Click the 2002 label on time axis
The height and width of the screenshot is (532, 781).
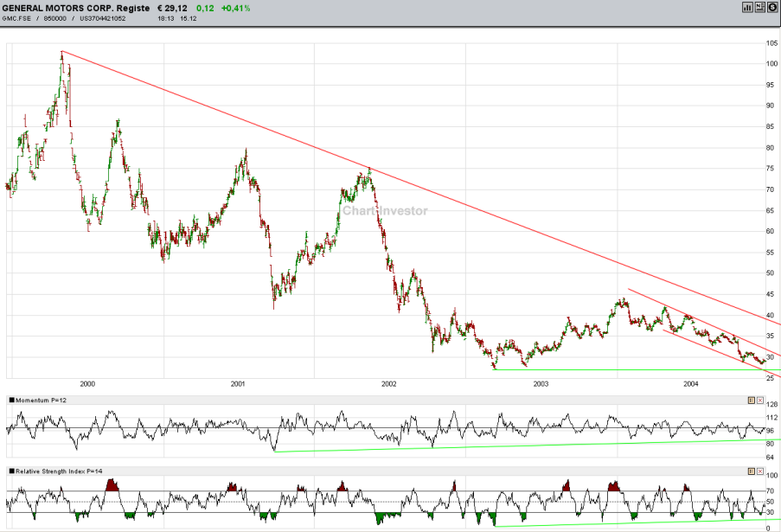coord(389,383)
